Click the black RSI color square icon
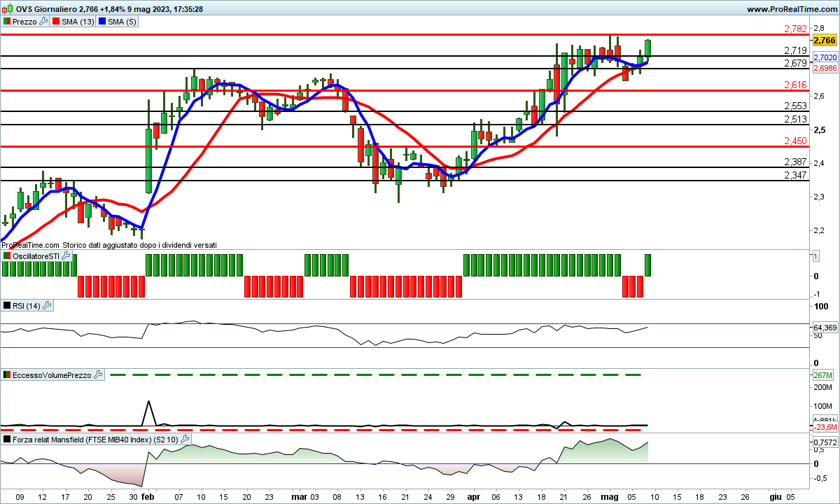Screen dimensions: 840x504 [x=7, y=305]
